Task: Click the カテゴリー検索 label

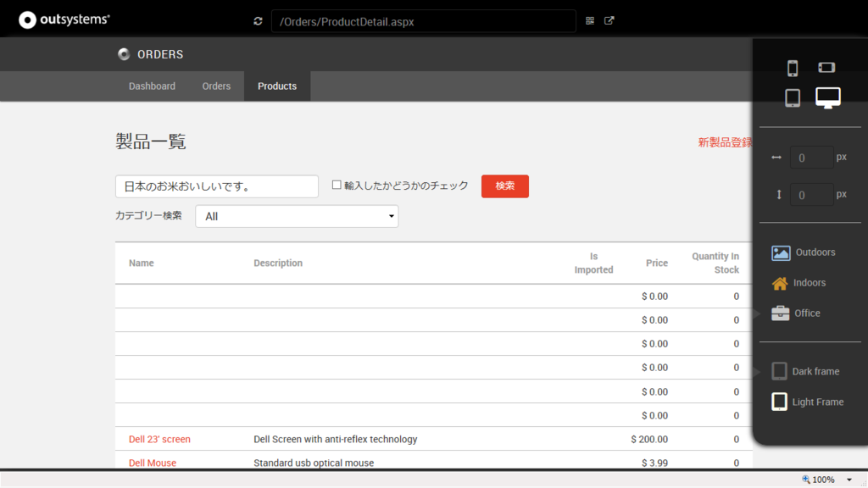Action: (148, 216)
